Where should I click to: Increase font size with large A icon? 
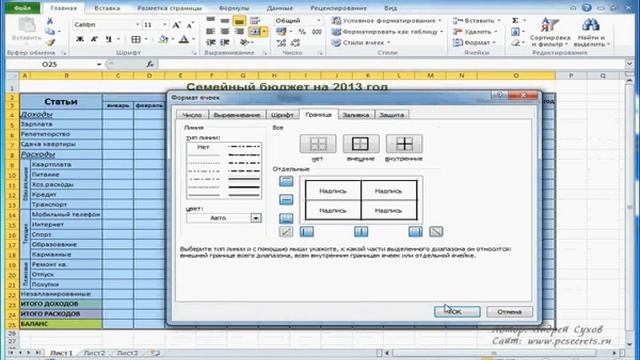tap(176, 25)
